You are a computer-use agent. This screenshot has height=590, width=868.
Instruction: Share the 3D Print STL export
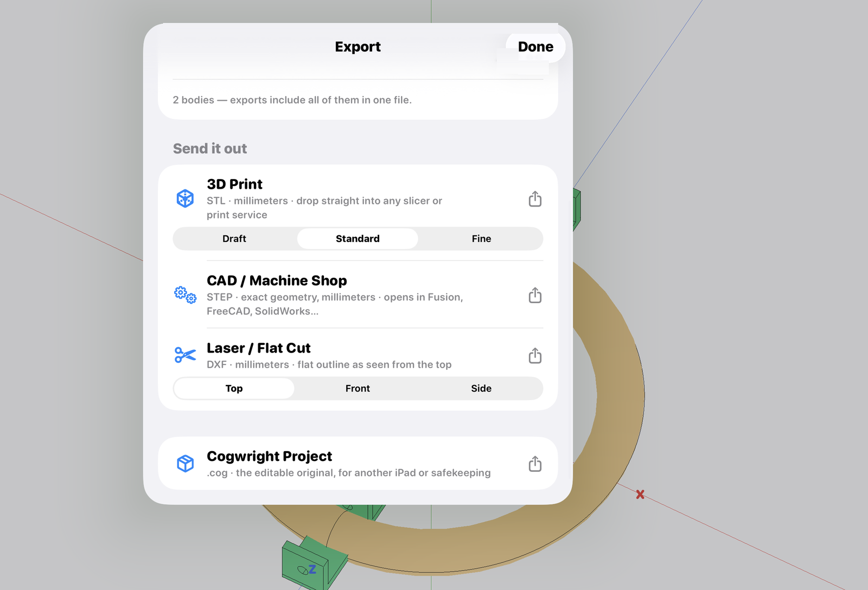click(535, 199)
